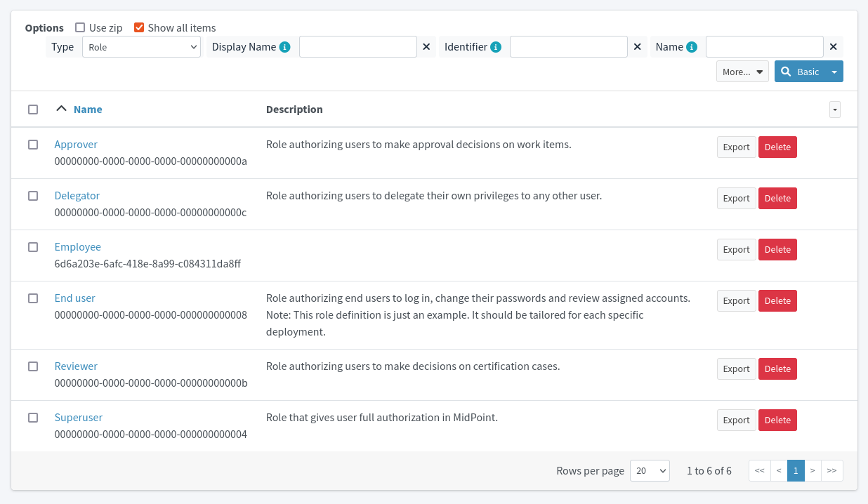Open the More... filter options
The height and width of the screenshot is (504, 868).
tap(742, 71)
